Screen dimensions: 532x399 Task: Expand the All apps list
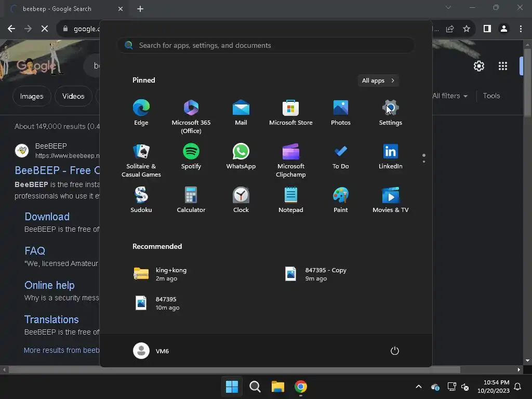378,81
